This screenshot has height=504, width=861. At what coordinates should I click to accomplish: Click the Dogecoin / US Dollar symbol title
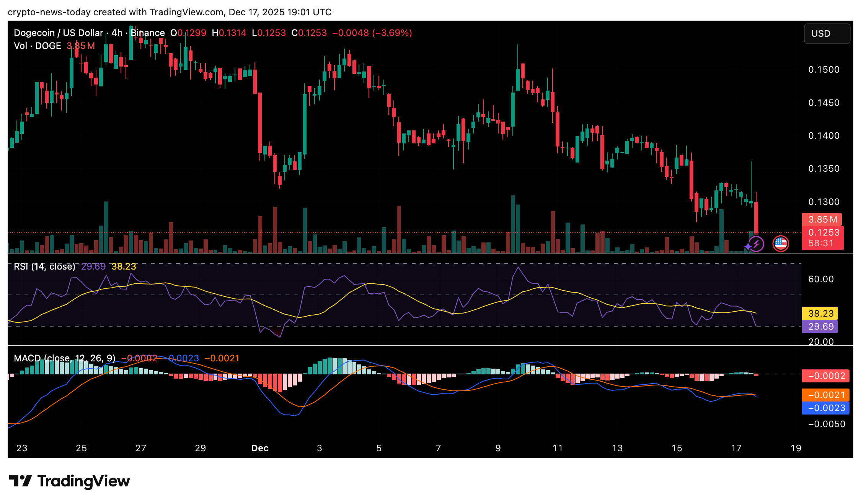(x=58, y=33)
